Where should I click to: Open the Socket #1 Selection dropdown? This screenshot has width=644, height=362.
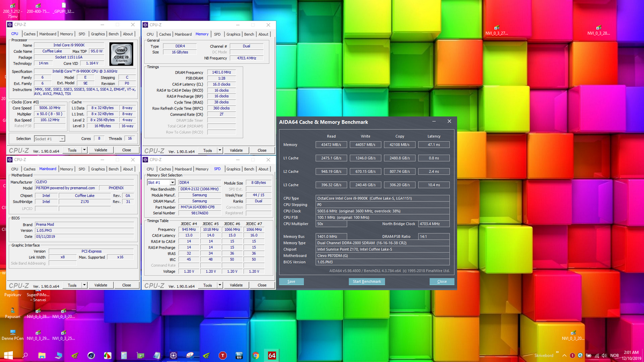tap(49, 139)
